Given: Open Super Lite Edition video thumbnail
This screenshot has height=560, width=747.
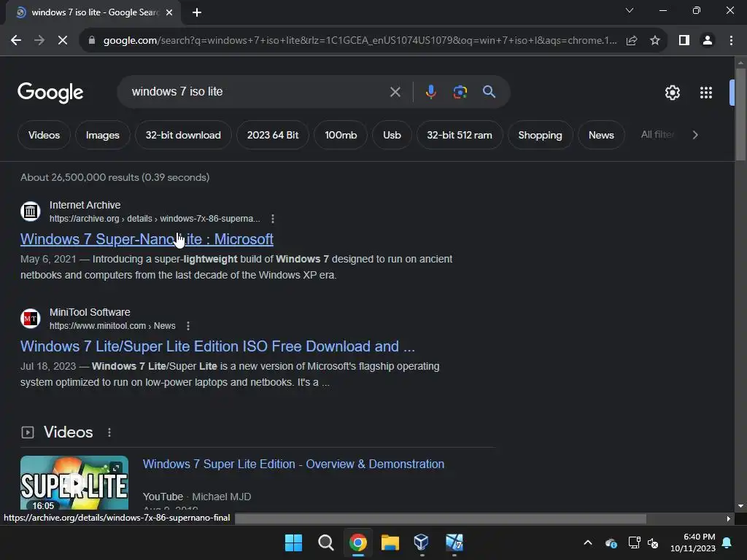Looking at the screenshot, I should pyautogui.click(x=74, y=483).
